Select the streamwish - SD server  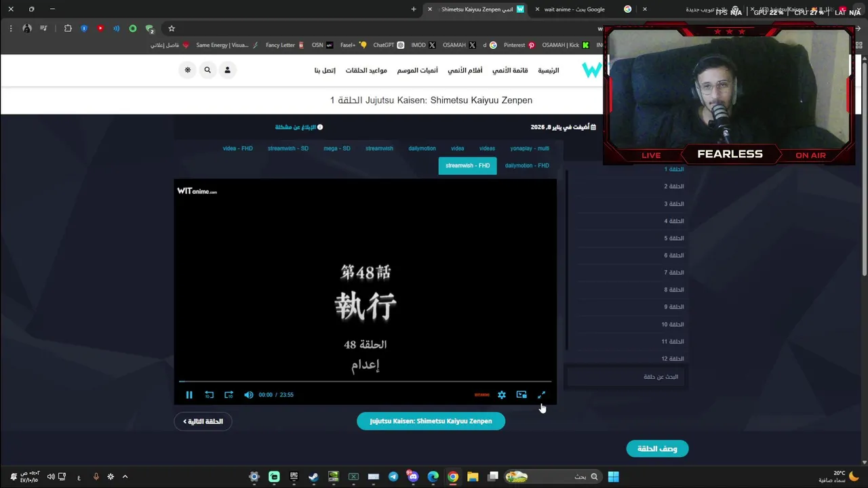pos(288,148)
